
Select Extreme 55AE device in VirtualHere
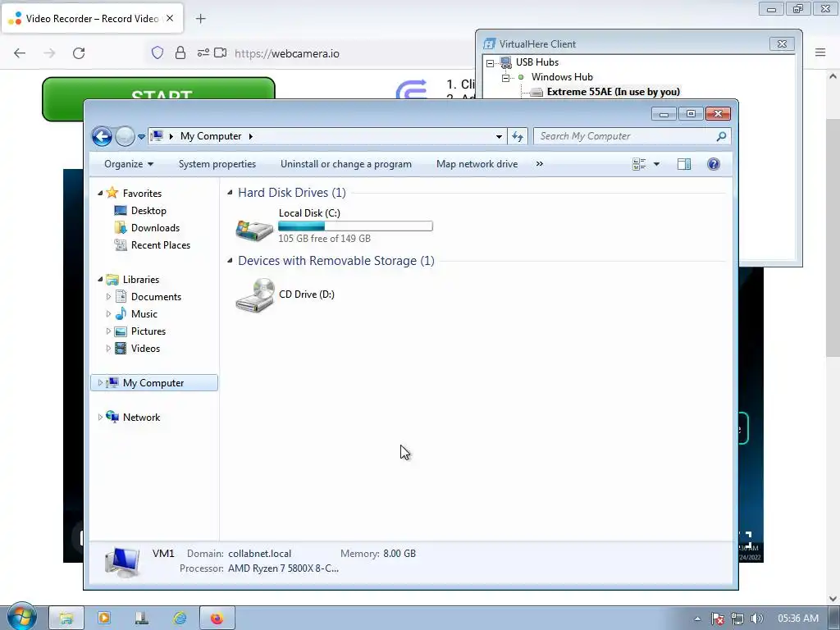coord(613,92)
